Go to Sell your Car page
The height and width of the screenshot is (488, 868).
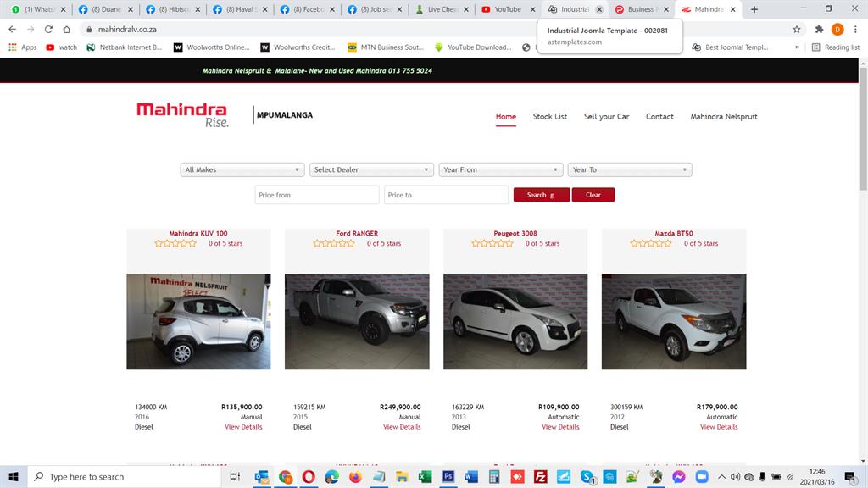tap(606, 117)
